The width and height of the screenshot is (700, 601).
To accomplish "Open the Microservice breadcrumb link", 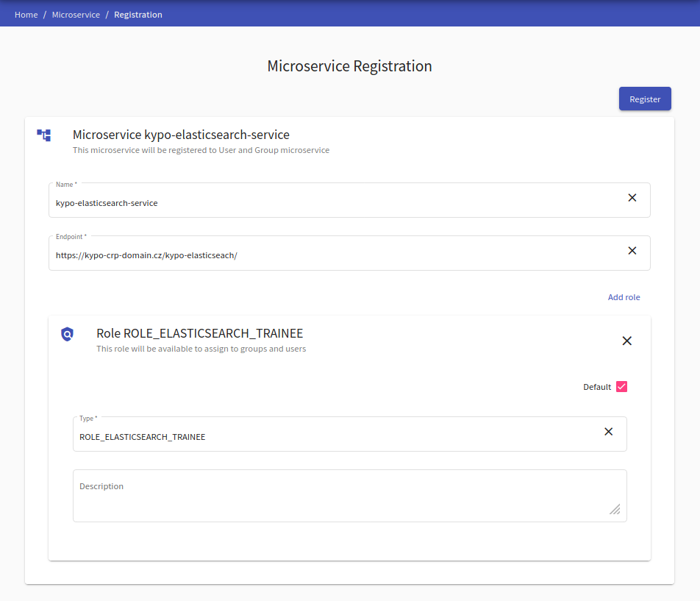I will [76, 15].
